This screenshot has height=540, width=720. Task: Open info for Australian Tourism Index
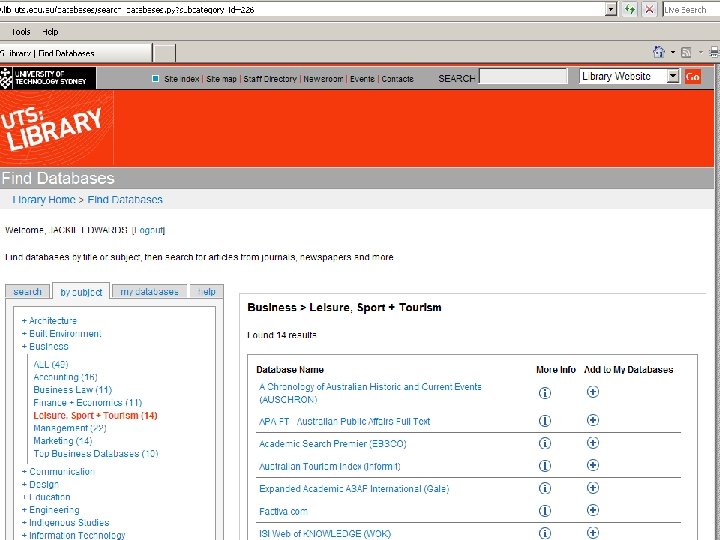click(545, 466)
